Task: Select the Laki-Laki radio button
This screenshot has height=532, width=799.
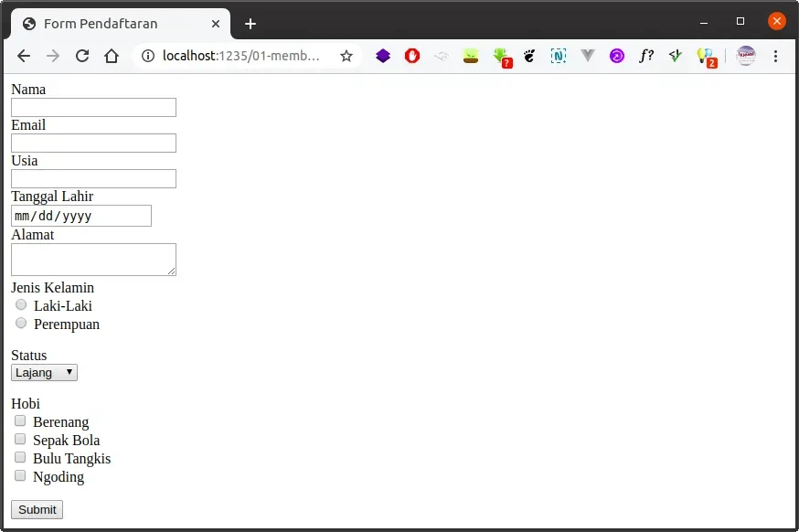Action: coord(21,304)
